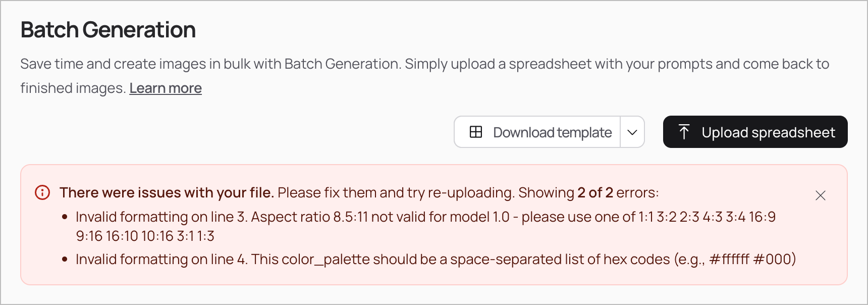Screen dimensions: 868x305
Task: Click the bullet before the line 4 error
Action: [x=65, y=260]
